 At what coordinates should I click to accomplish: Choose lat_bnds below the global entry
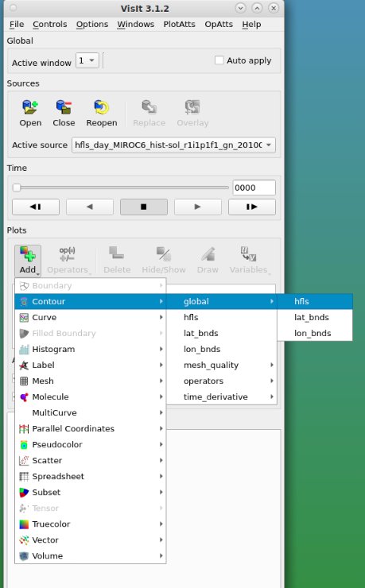pyautogui.click(x=221, y=334)
